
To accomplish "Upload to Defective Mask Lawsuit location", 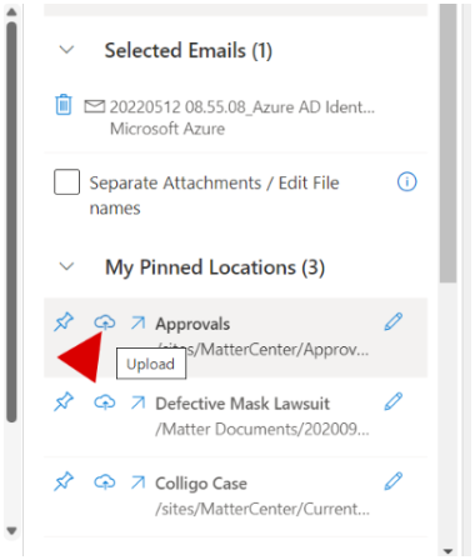I will (x=105, y=402).
